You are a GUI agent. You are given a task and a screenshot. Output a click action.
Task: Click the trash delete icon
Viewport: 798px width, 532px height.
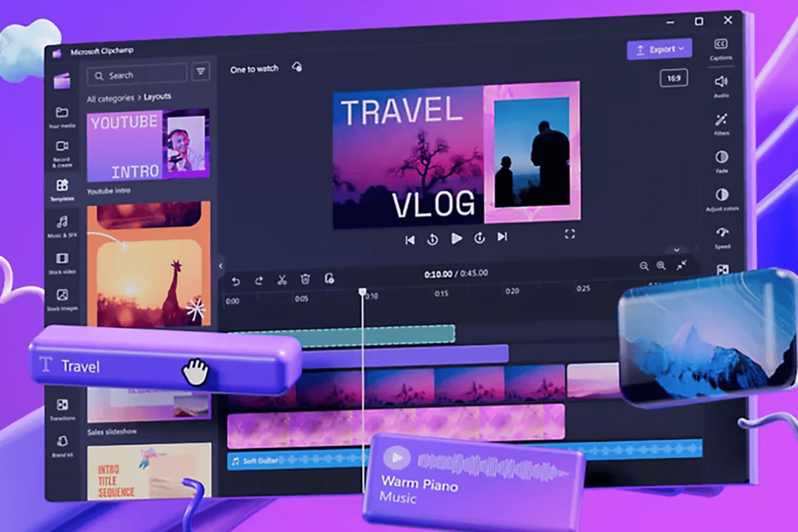click(x=305, y=279)
